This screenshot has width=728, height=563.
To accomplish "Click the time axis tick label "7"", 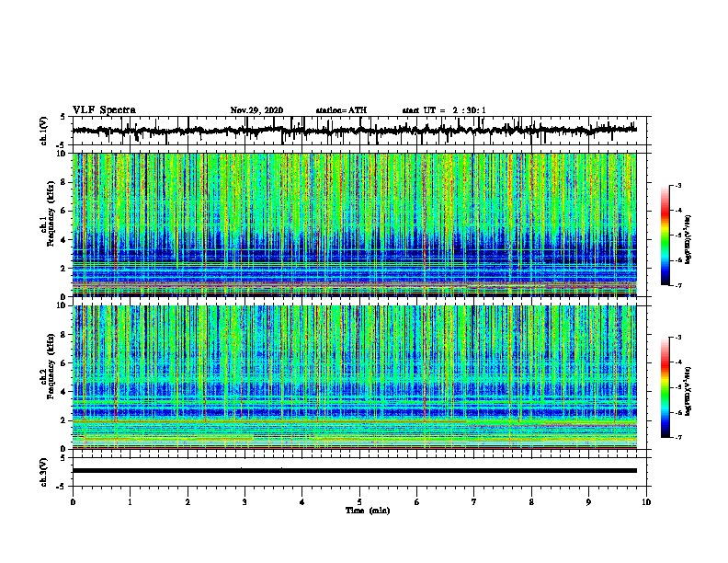I will pyautogui.click(x=474, y=502).
